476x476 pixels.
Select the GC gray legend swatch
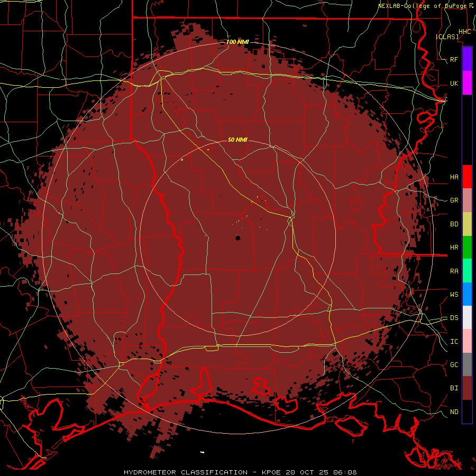467,364
